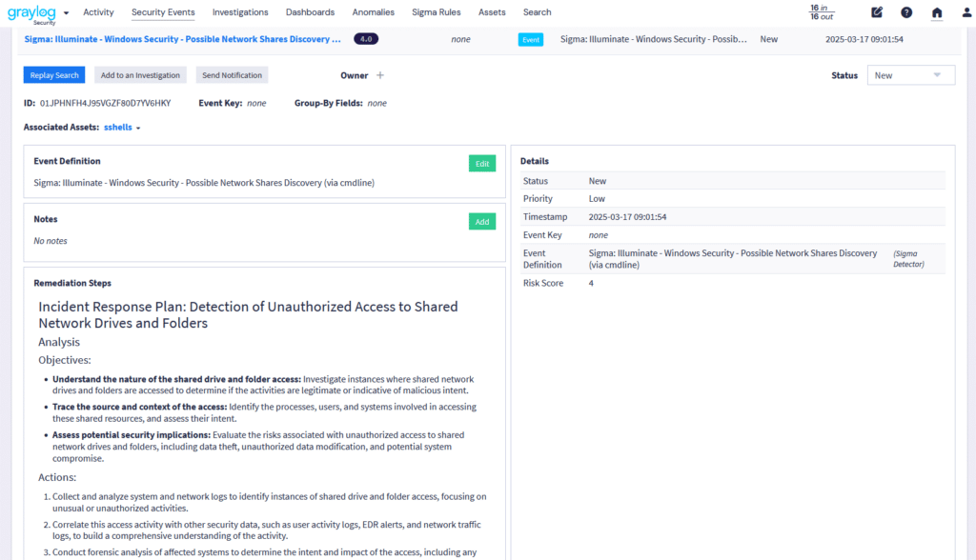The width and height of the screenshot is (976, 560).
Task: Open the Status dropdown showing New
Action: click(910, 75)
